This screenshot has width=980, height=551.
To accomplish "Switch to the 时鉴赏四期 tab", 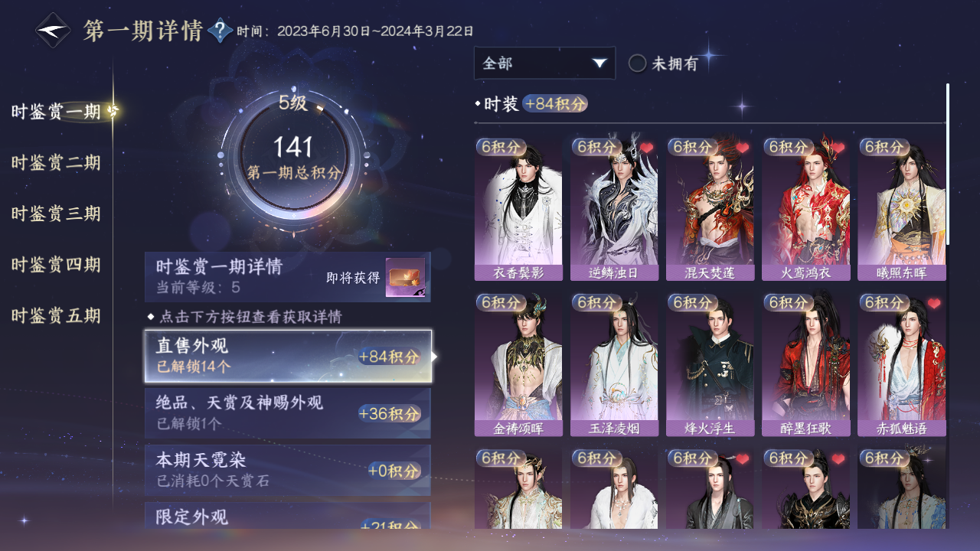I will [x=56, y=266].
